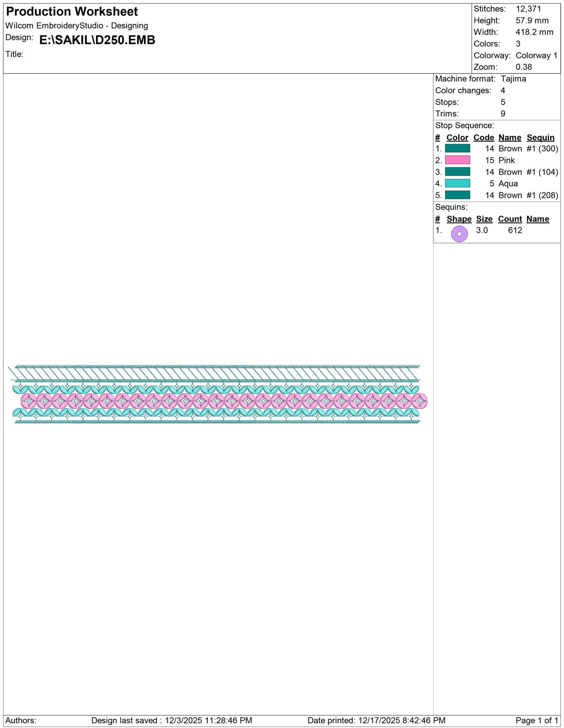Click the first Brown color swatch

click(x=457, y=148)
